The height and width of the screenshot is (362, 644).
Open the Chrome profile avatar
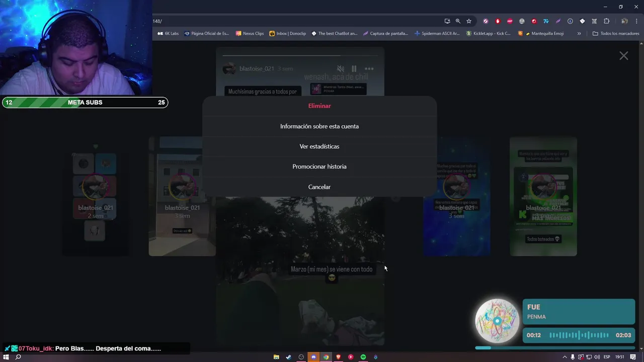pyautogui.click(x=624, y=21)
